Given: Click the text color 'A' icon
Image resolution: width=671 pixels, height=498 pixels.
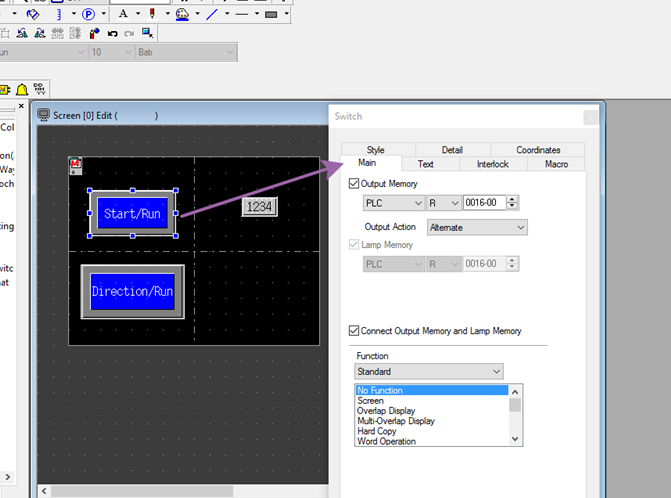Looking at the screenshot, I should [x=124, y=14].
